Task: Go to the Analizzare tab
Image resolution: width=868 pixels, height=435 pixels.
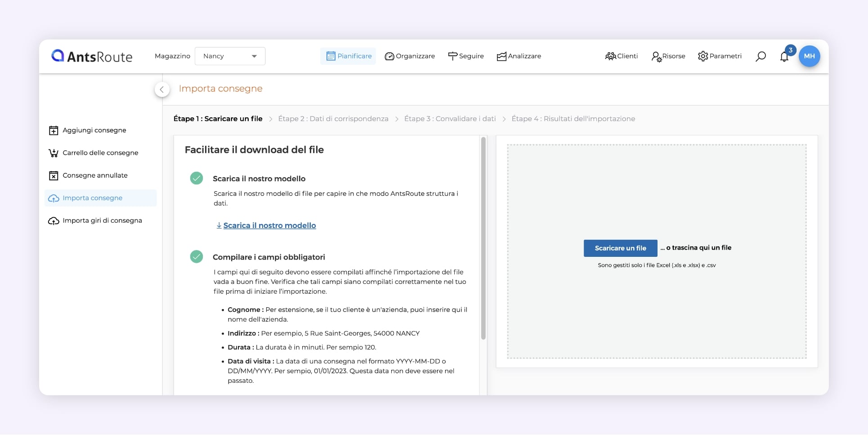Action: pos(519,56)
